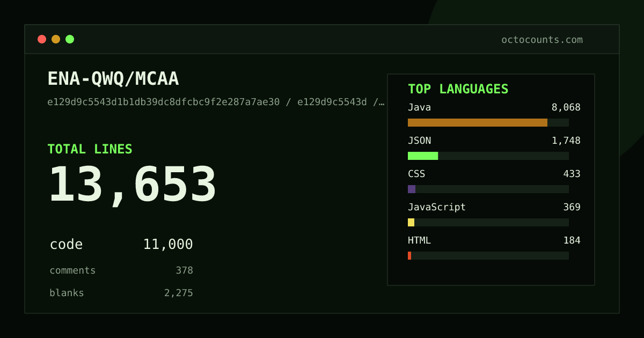Click the yellow JavaScript progress bar

(x=411, y=222)
